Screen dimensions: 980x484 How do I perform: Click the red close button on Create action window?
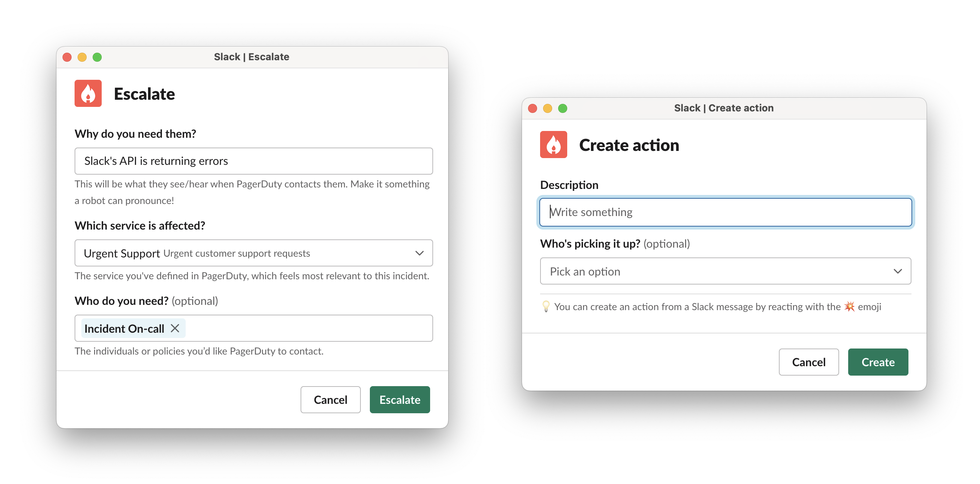point(534,107)
